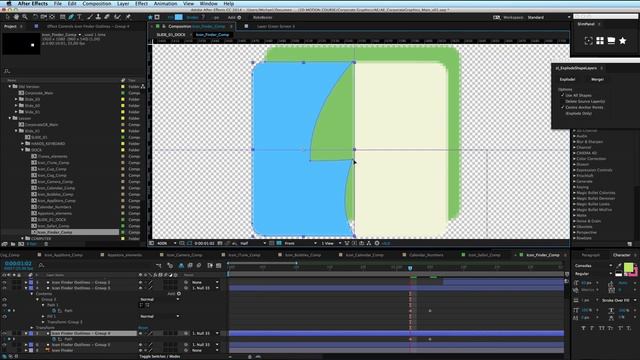
Task: Collapse the Lesson folder in Project
Action: (10, 118)
